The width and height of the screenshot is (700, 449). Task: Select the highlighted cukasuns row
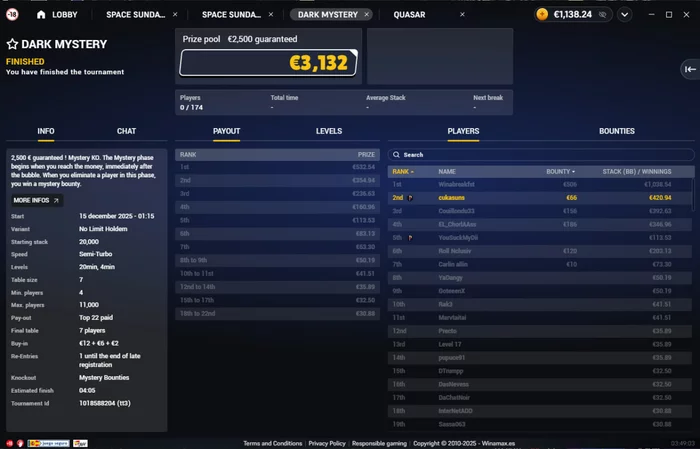[x=541, y=198]
